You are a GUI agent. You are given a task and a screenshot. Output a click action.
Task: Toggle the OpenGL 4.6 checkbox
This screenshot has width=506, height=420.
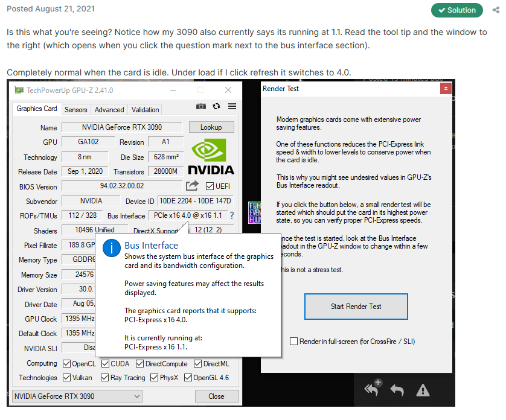pos(188,377)
